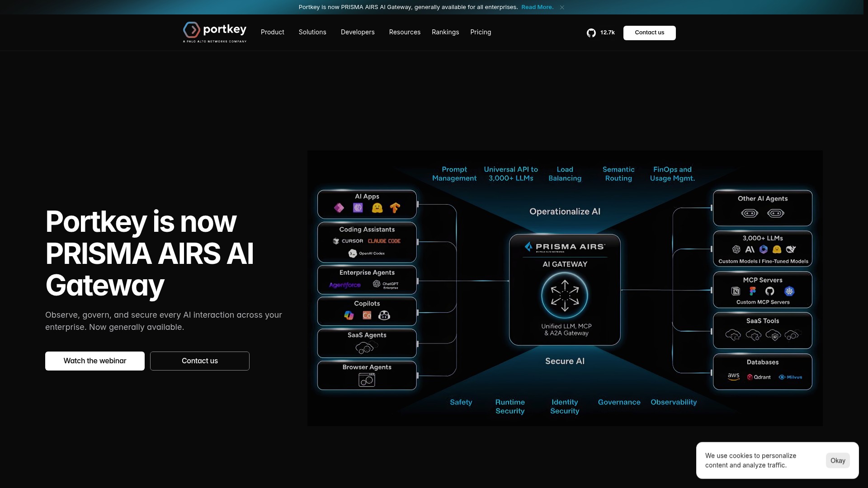Image resolution: width=868 pixels, height=488 pixels.
Task: Click the PRISMA AIRS gateway hub icon
Action: (x=565, y=296)
